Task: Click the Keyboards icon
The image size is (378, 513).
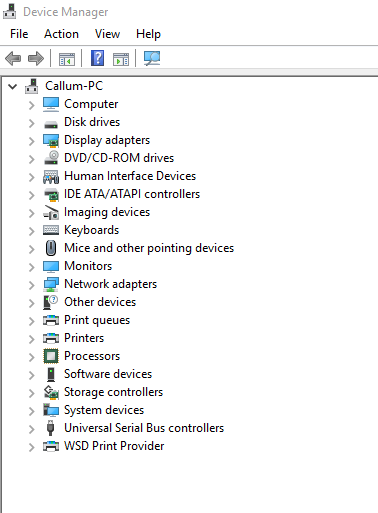Action: 51,230
